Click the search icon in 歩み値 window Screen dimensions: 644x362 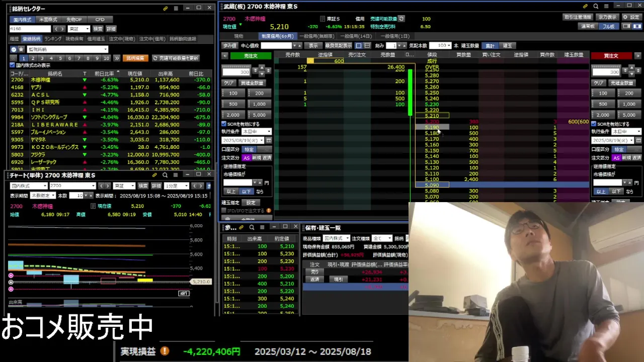252,227
